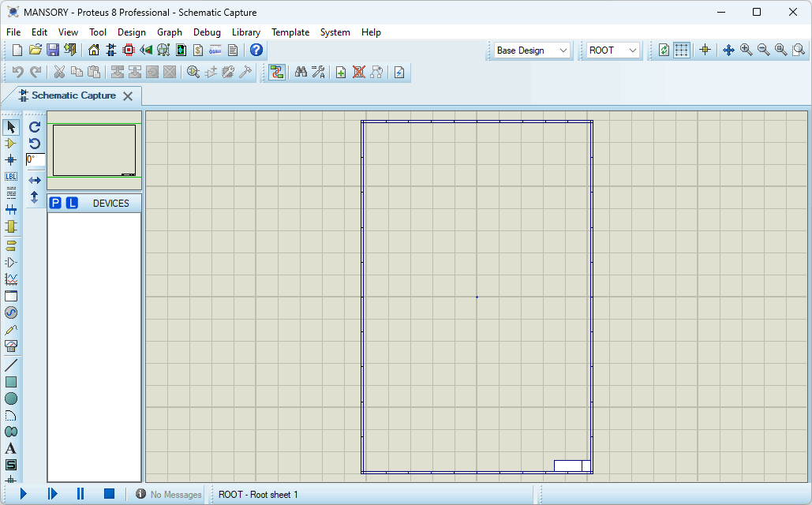Redraw the schematic display
The image size is (812, 505).
coord(663,50)
